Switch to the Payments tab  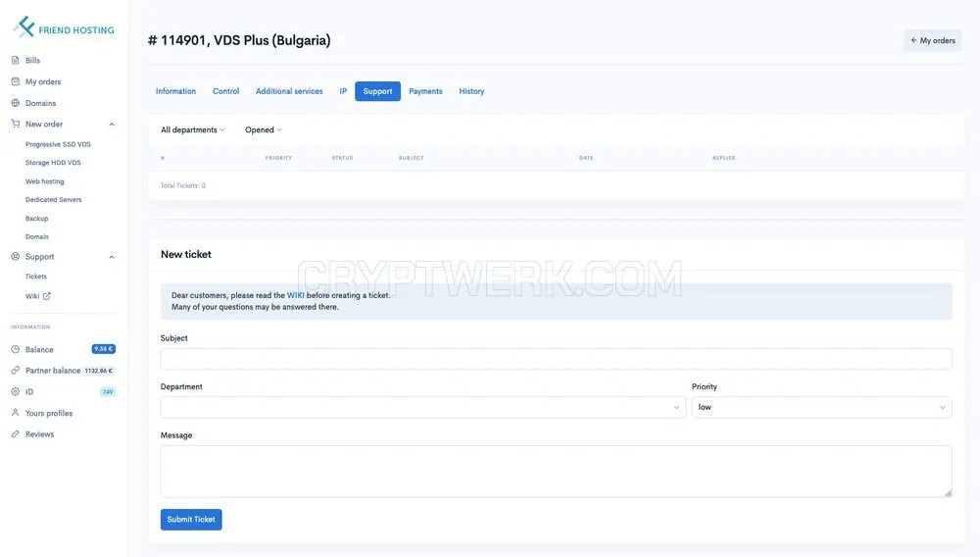tap(425, 91)
